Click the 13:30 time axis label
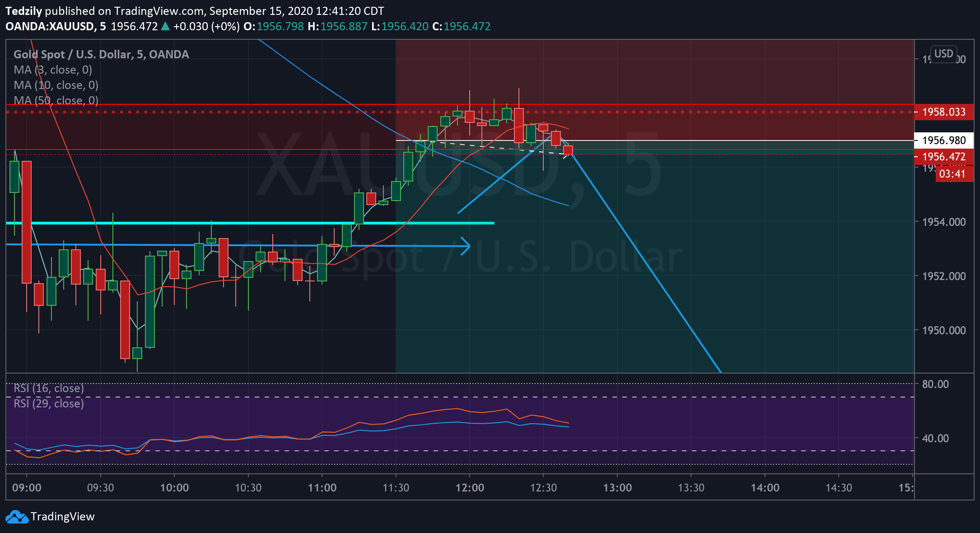The width and height of the screenshot is (980, 533). pyautogui.click(x=691, y=488)
